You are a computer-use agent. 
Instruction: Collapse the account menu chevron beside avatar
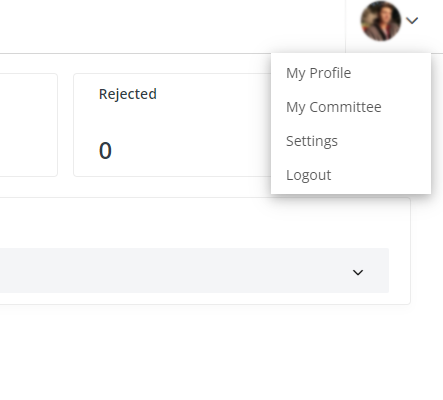pos(412,21)
